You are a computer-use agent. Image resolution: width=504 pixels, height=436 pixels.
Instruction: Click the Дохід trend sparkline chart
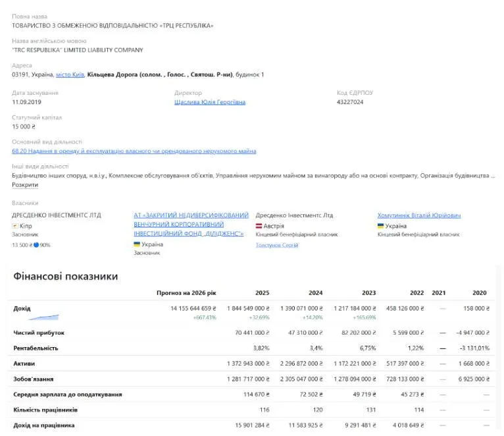click(x=43, y=317)
